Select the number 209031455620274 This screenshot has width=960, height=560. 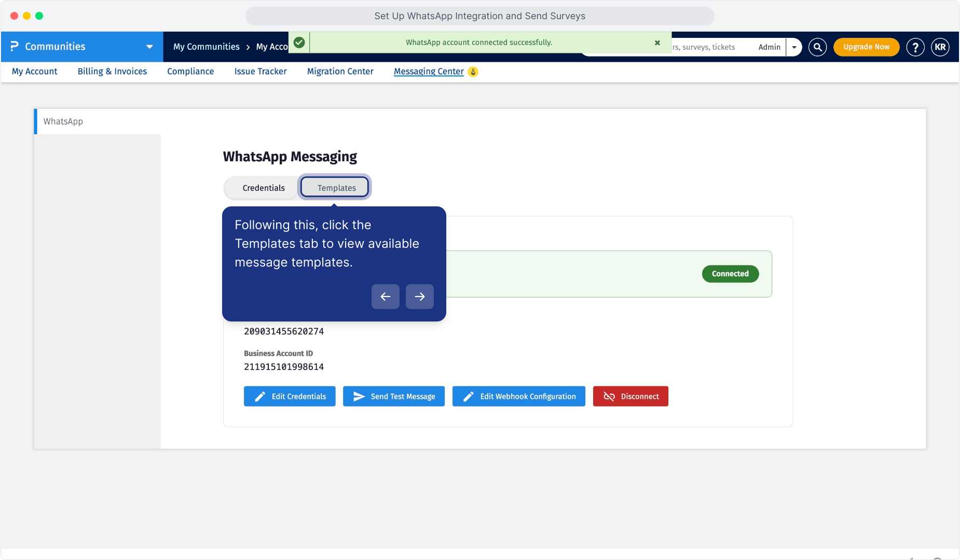click(x=284, y=331)
